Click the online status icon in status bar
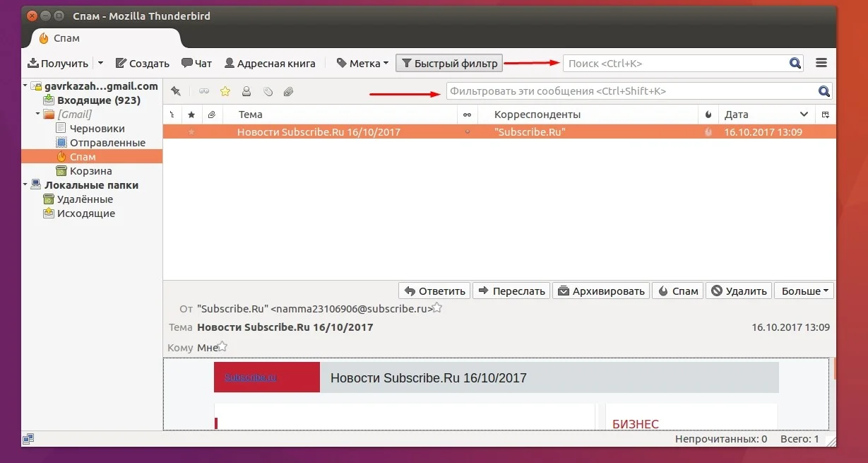This screenshot has width=868, height=463. tap(28, 439)
